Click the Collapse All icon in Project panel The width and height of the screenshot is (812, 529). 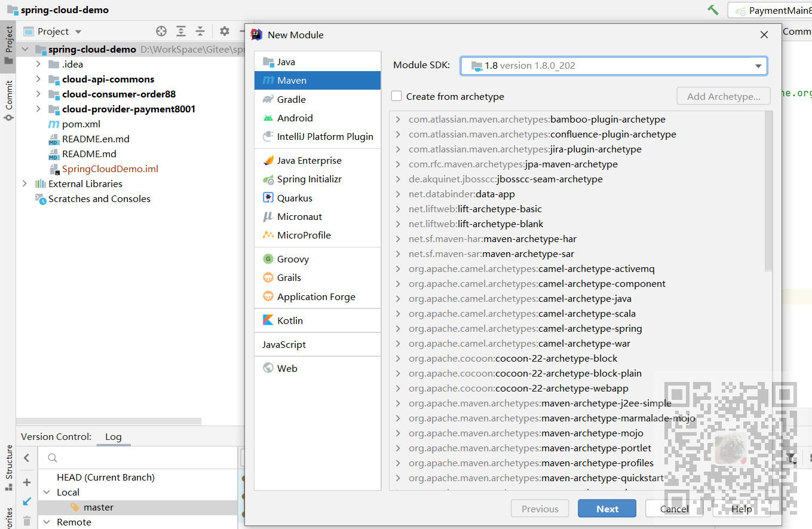click(x=200, y=31)
